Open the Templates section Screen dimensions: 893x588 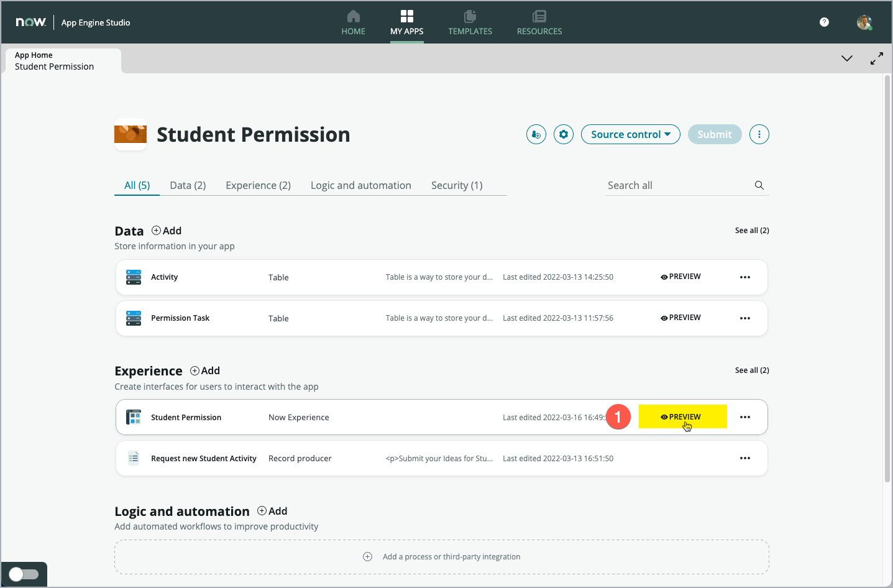470,23
